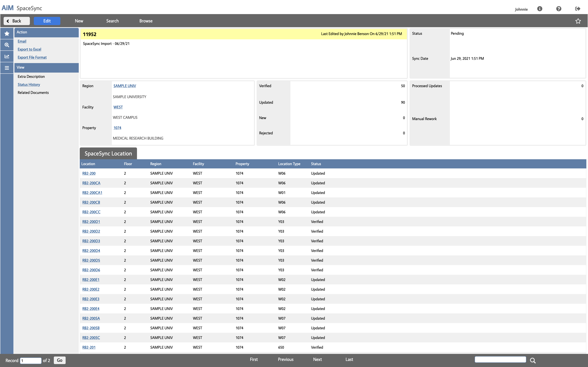Open the Status History view
Viewport: 588px width, 367px height.
[28, 84]
